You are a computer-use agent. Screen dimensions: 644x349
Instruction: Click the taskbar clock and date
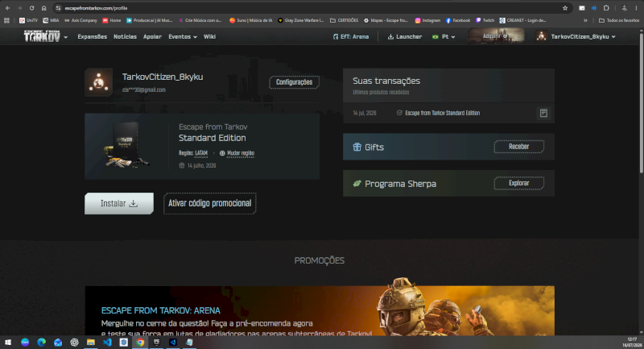(x=632, y=342)
